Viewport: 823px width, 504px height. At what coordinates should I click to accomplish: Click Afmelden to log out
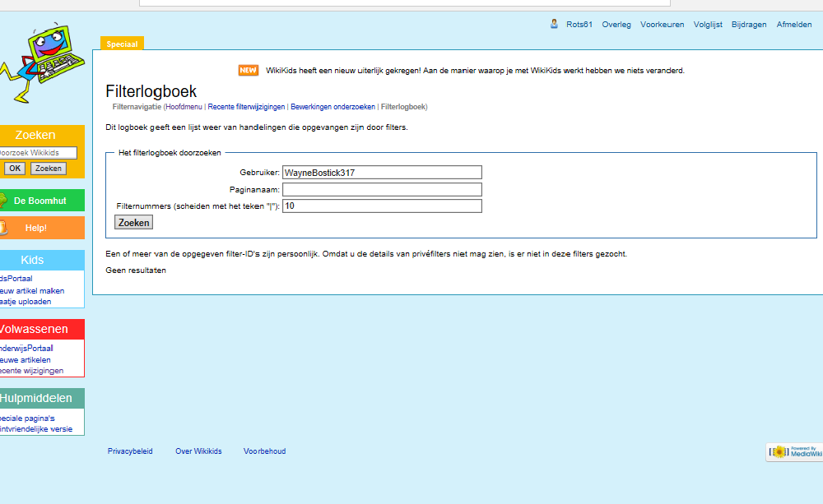pyautogui.click(x=794, y=25)
